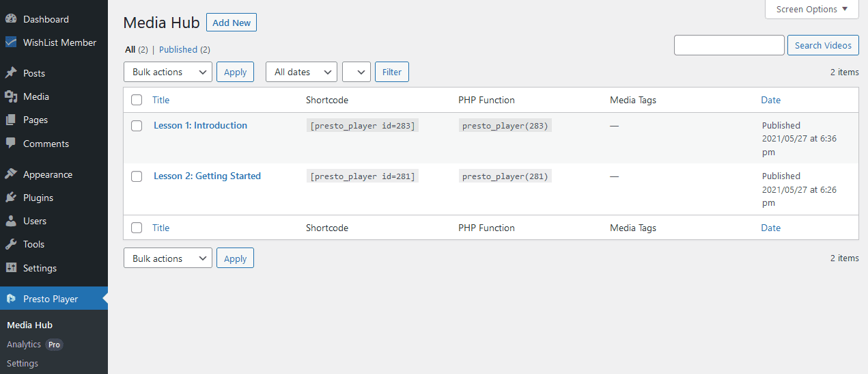
Task: Click the Dashboard gauge icon
Action: pyautogui.click(x=11, y=19)
